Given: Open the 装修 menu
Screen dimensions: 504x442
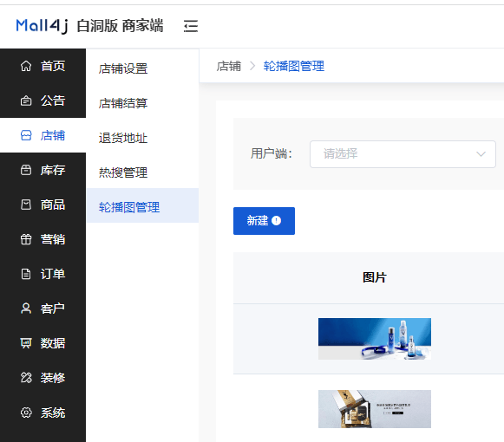Looking at the screenshot, I should point(43,378).
